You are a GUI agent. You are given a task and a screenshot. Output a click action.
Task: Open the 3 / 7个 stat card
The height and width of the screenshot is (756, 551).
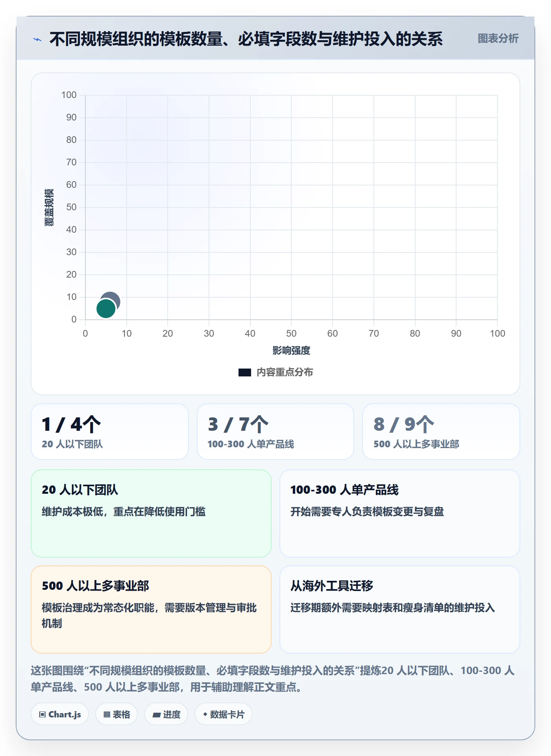pyautogui.click(x=275, y=432)
